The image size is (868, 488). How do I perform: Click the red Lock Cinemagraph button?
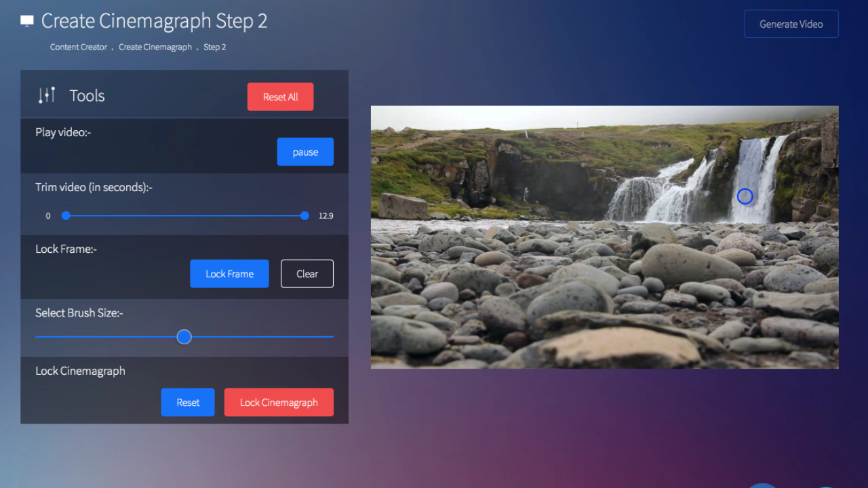pos(279,403)
